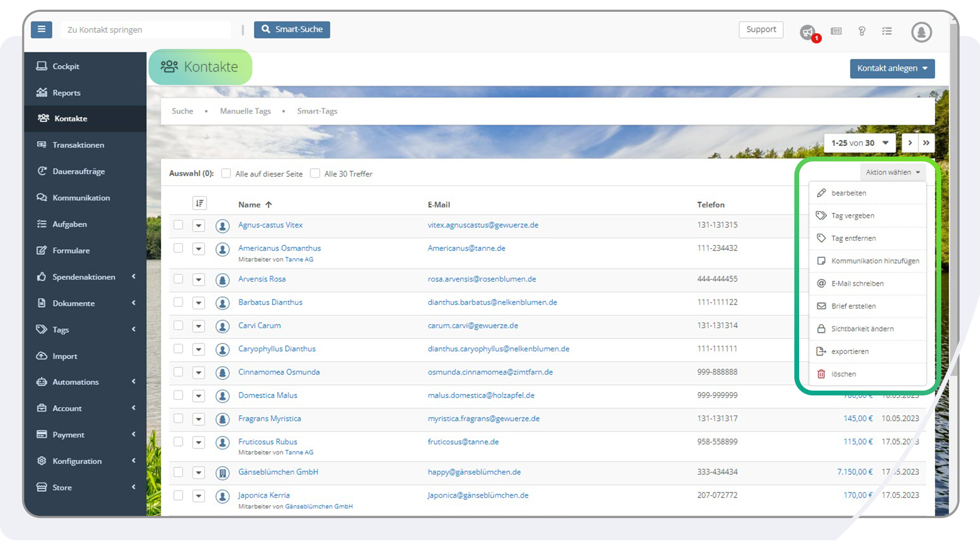Click the Support button
This screenshot has height=552, width=980.
760,30
